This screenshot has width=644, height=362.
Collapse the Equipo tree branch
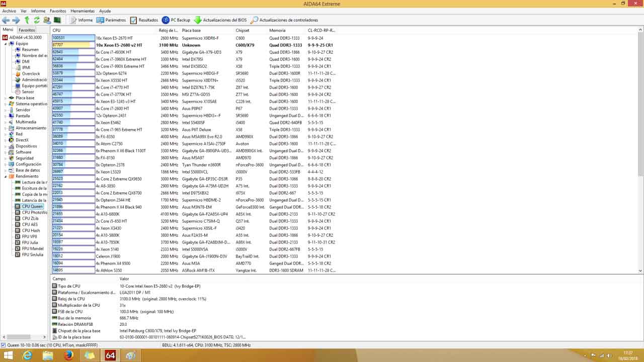click(x=6, y=44)
